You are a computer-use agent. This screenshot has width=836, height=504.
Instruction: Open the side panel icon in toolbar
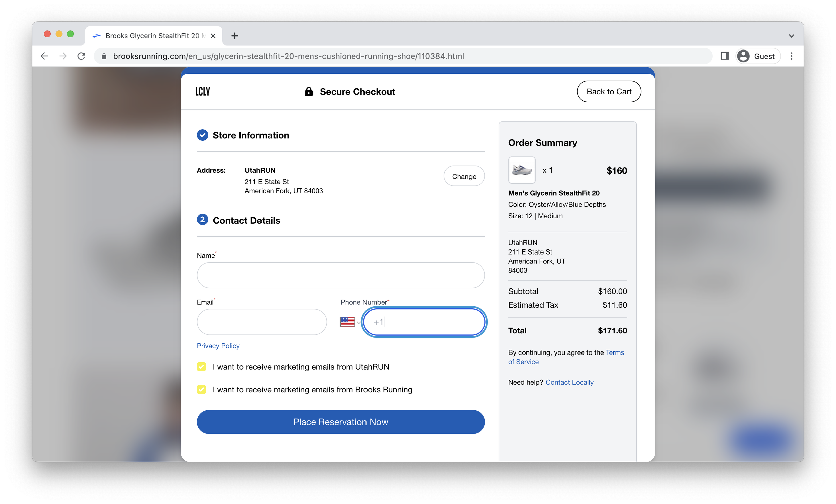(x=725, y=56)
